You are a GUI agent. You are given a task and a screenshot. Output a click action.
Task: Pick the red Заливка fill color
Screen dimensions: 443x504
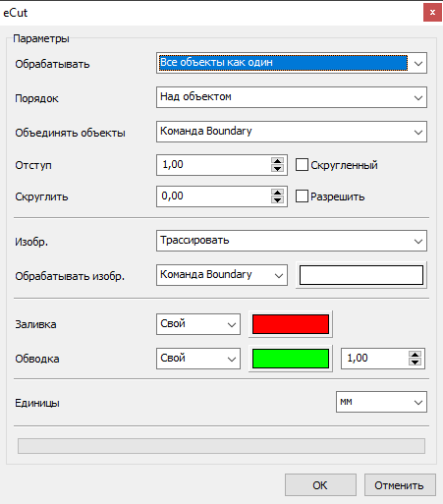(291, 324)
